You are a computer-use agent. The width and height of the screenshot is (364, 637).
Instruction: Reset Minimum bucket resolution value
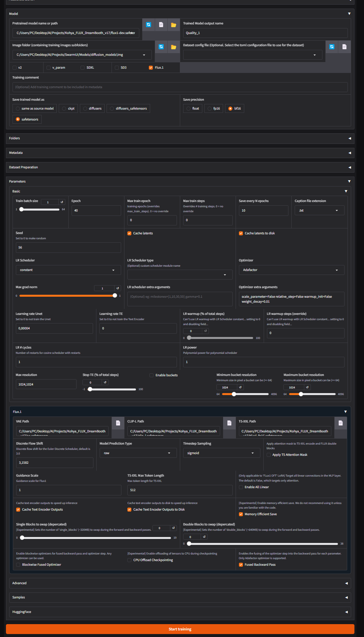[240, 387]
